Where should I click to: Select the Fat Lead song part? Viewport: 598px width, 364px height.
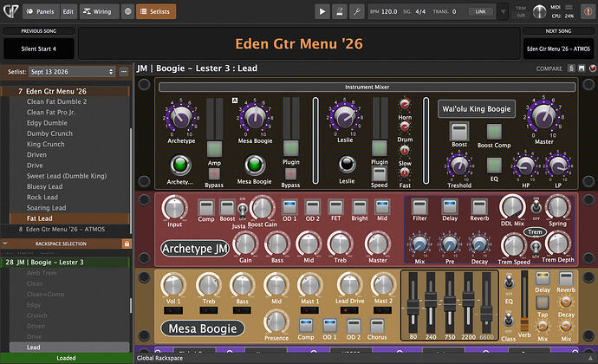[69, 218]
